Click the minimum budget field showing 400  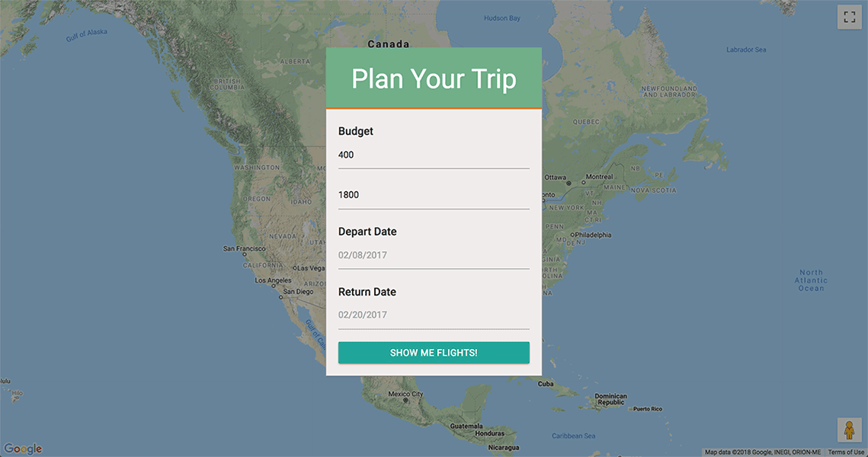(x=434, y=155)
